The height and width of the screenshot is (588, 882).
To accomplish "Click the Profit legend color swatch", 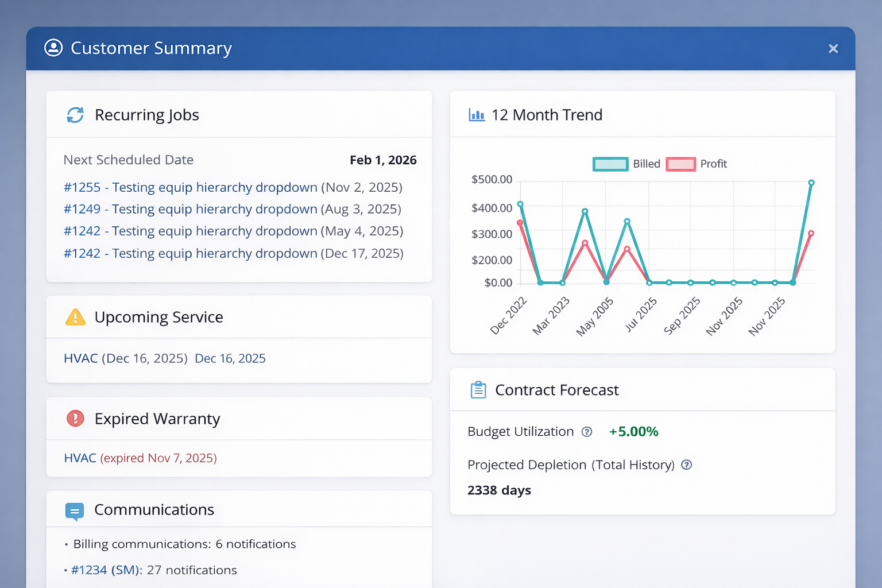I will click(x=681, y=164).
